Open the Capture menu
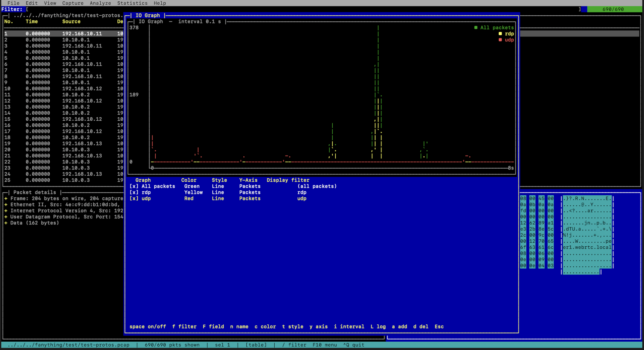 73,3
